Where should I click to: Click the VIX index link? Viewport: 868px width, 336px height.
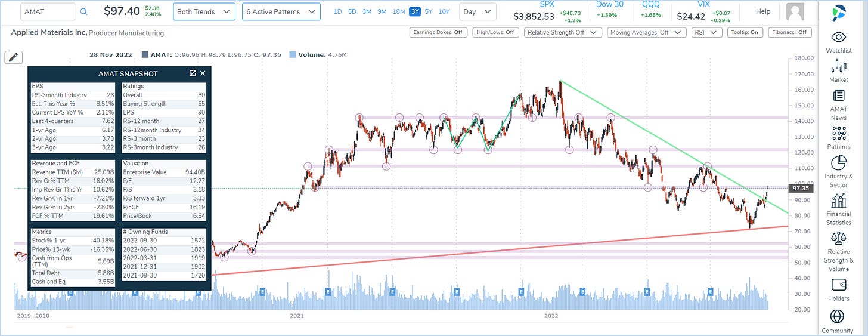tap(703, 4)
